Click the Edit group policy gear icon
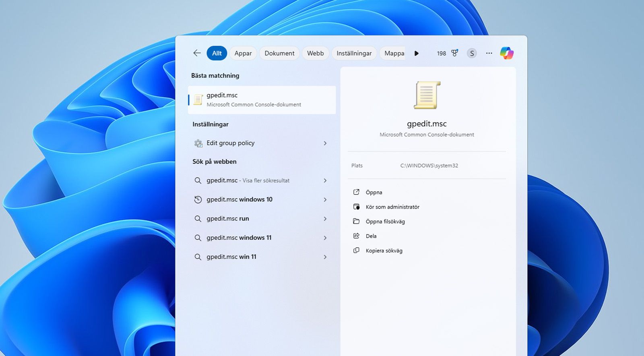 click(x=198, y=143)
